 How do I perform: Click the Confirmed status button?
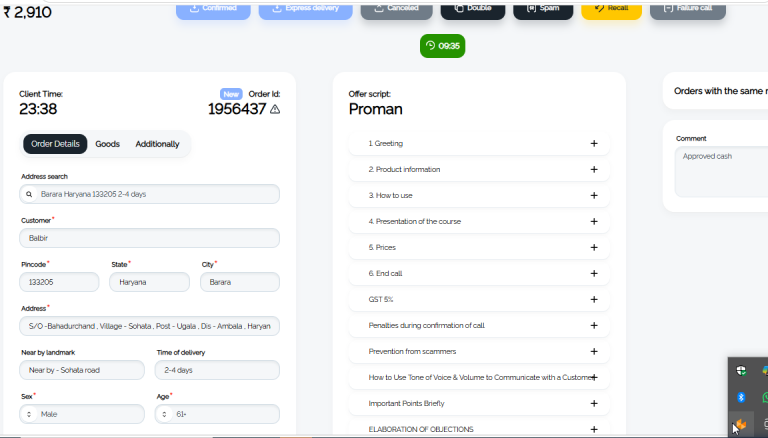point(213,10)
